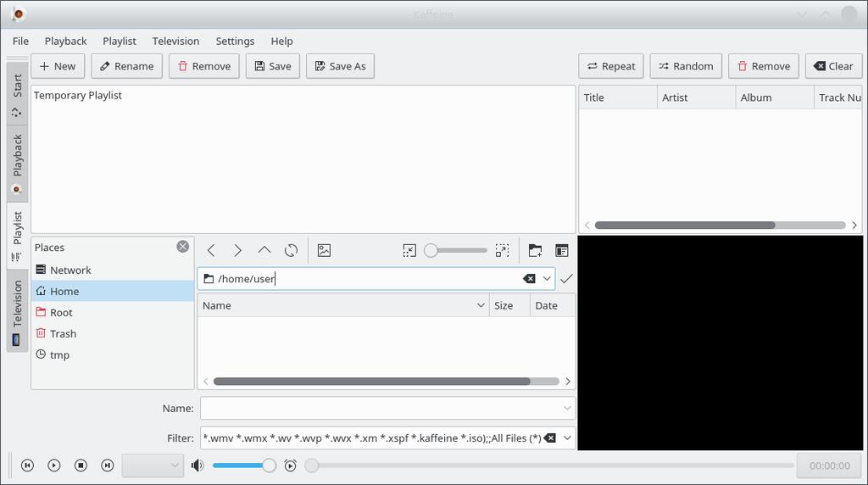Click the Name input field
This screenshot has height=485, width=868.
pos(387,408)
